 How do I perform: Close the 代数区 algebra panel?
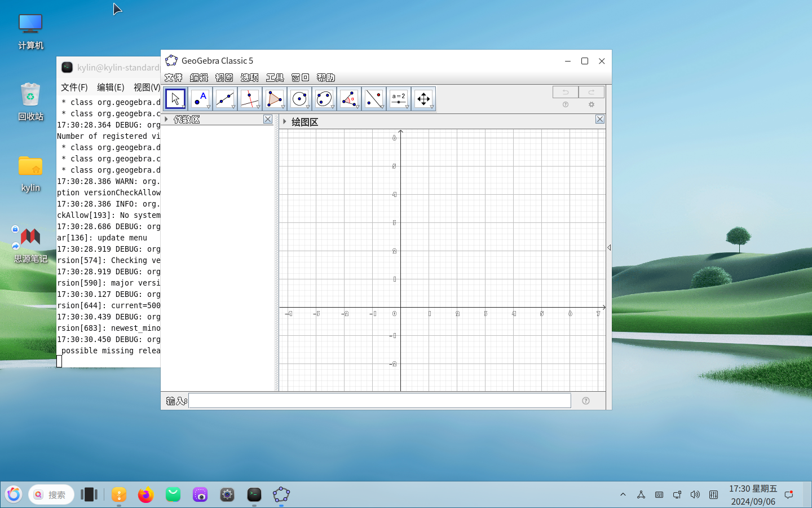[268, 119]
